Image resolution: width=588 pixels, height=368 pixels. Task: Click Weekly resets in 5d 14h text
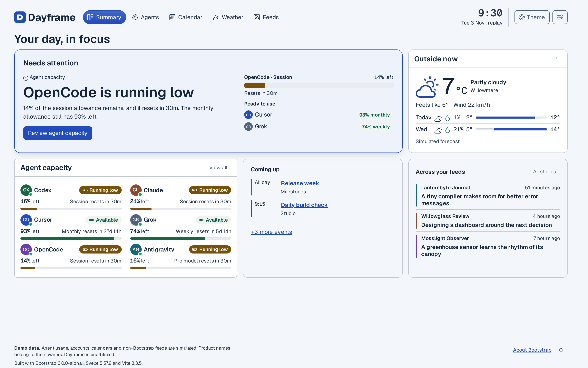pyautogui.click(x=203, y=231)
